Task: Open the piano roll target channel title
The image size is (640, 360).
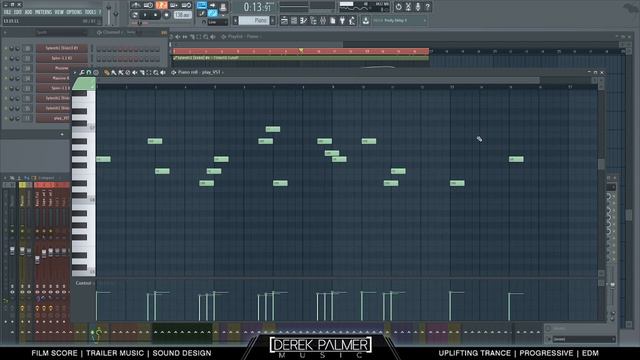Action: click(200, 72)
